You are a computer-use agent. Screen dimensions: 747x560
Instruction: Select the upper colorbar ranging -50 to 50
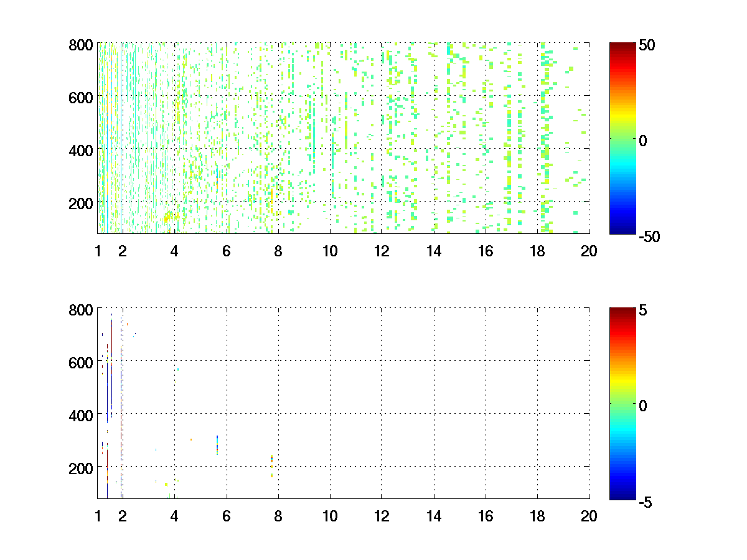point(622,138)
